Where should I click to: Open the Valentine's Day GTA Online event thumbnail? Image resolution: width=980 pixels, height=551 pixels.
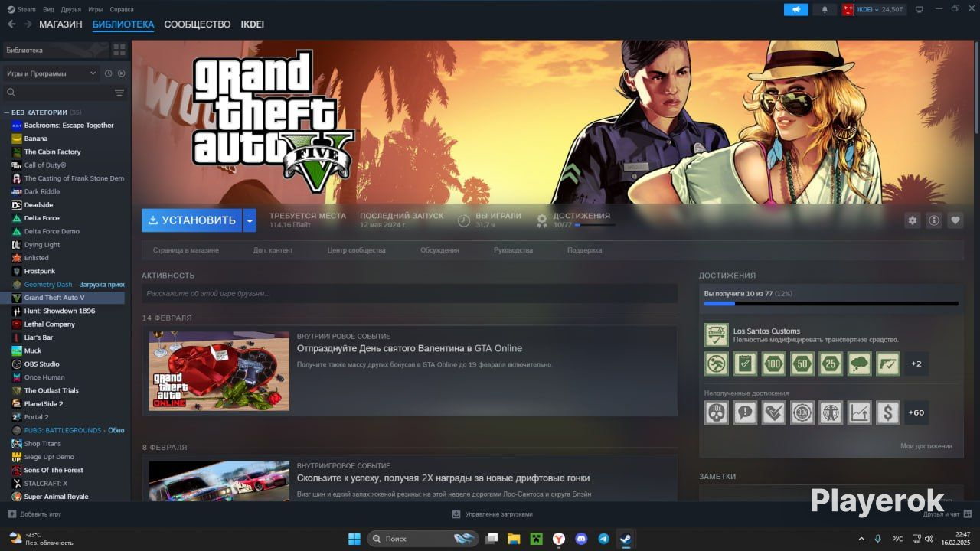pyautogui.click(x=219, y=371)
